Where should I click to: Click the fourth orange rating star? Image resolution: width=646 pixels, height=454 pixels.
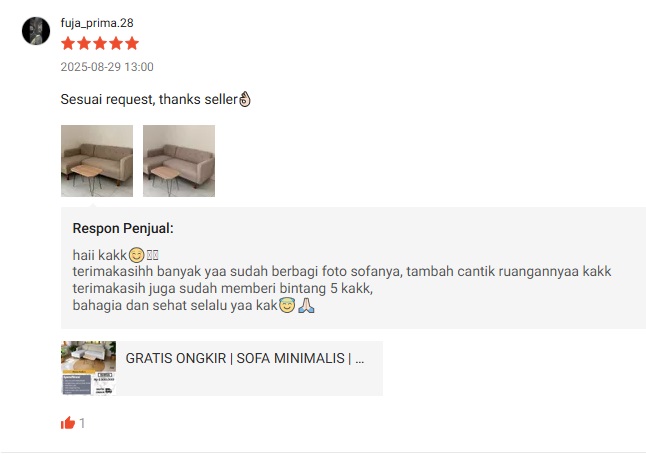pyautogui.click(x=116, y=43)
